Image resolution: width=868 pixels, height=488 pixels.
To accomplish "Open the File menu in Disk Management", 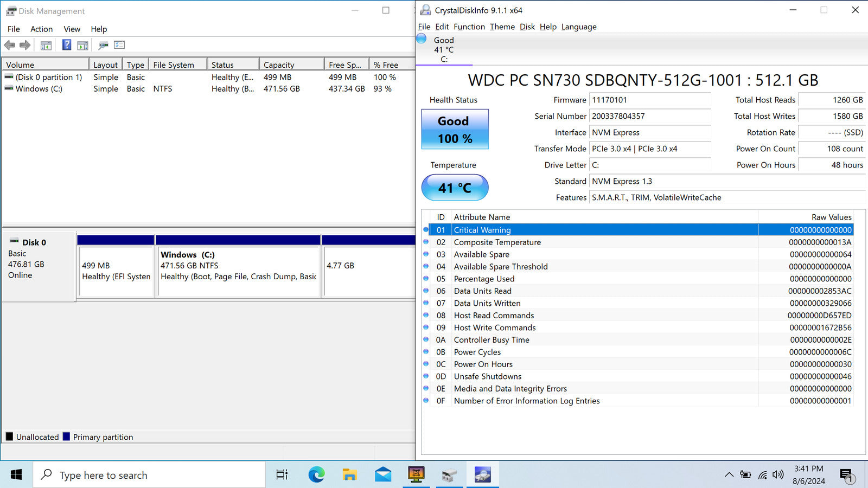I will point(14,29).
